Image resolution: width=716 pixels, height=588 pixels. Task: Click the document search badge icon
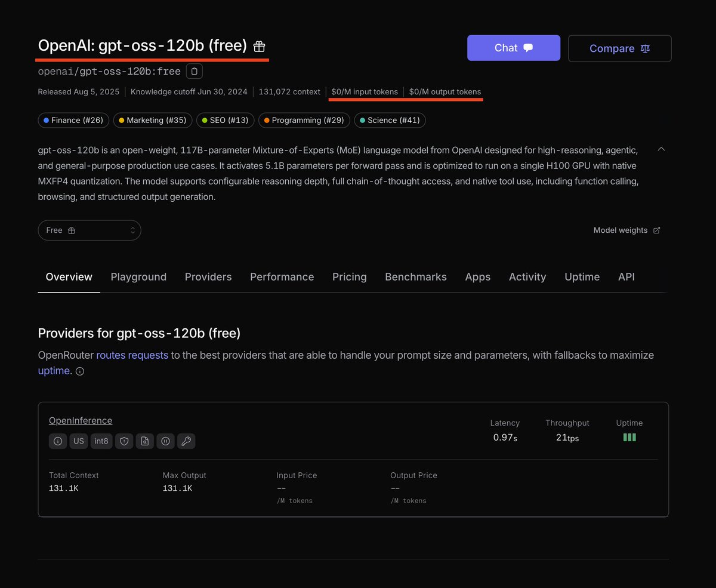point(145,441)
